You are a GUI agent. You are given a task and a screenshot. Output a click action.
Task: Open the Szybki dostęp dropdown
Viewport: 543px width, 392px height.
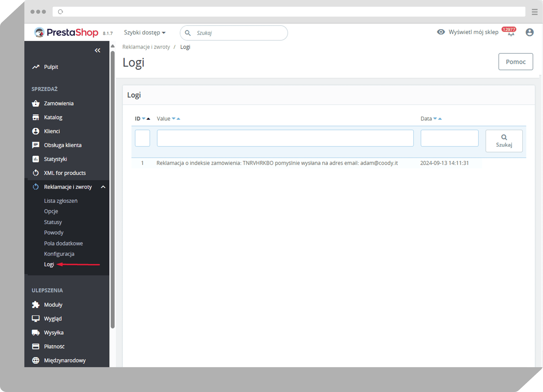[x=145, y=32]
